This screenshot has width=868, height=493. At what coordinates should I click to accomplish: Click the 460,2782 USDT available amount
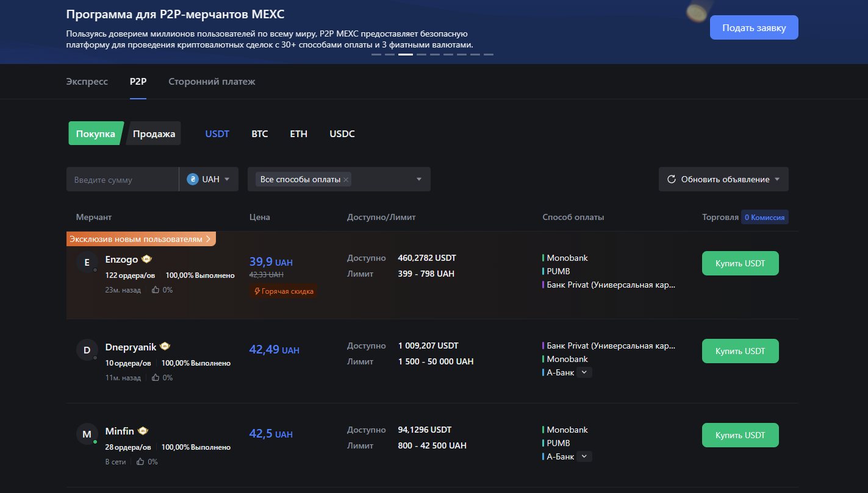coord(427,258)
